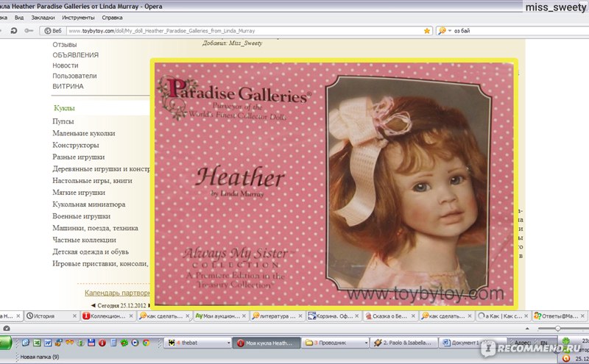
Task: Close the Коллекцион... tab
Action: [131, 316]
